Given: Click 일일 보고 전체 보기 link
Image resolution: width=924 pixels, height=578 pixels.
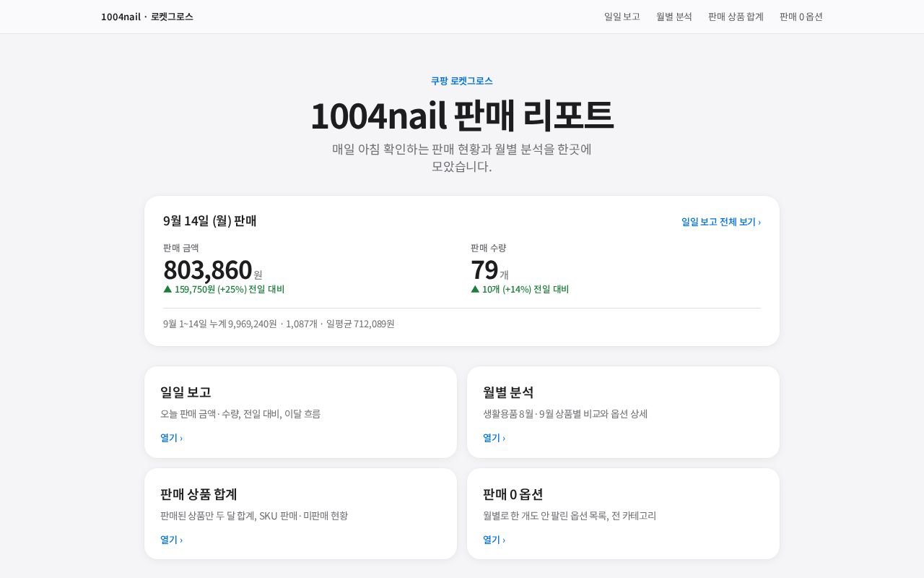Looking at the screenshot, I should [721, 222].
